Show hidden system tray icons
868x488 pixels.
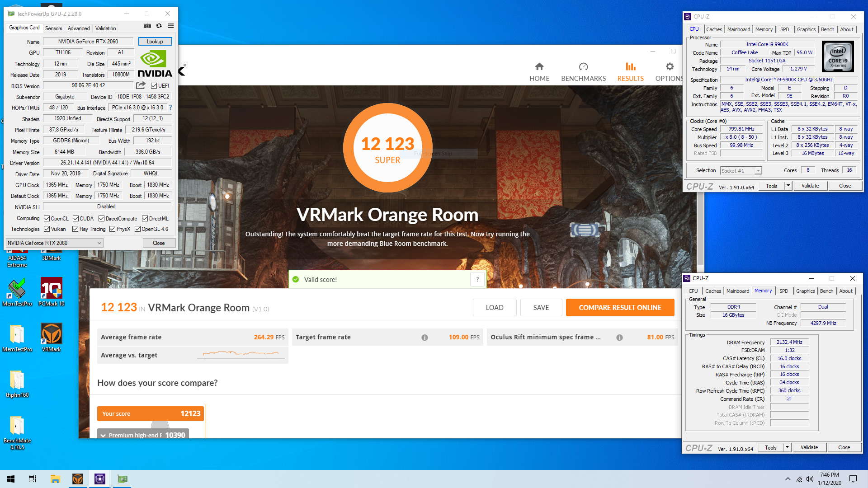point(788,479)
